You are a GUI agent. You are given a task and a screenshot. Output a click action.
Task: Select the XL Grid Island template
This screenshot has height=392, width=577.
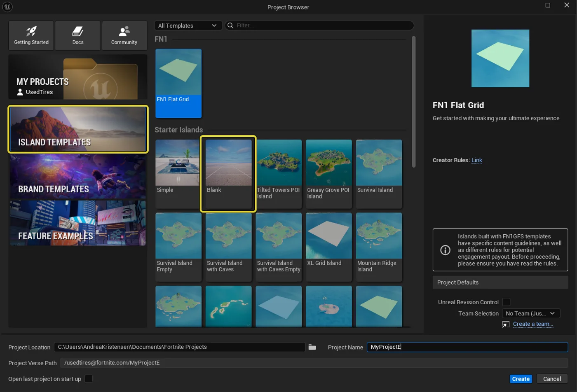point(329,247)
